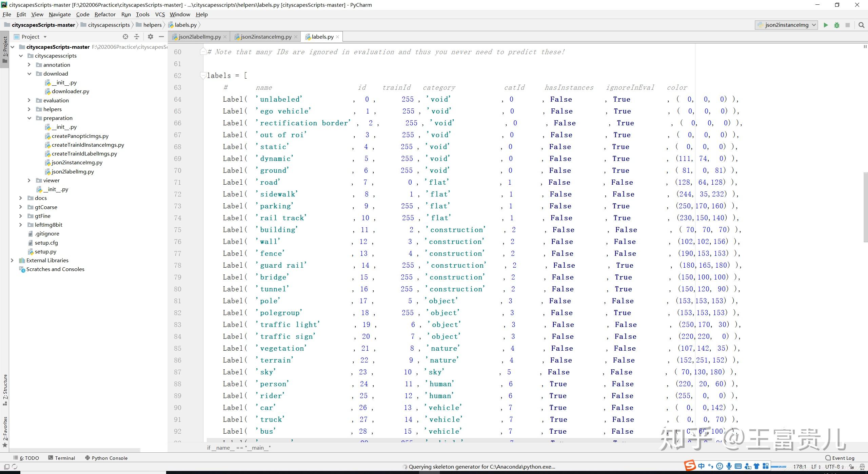The height and width of the screenshot is (474, 868).
Task: Collapse all in Project panel
Action: click(137, 37)
